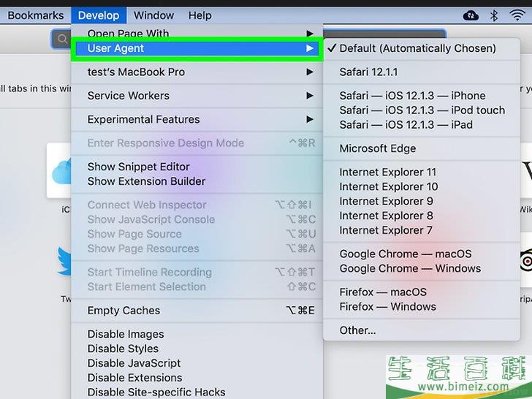Click the Wi-Fi menu bar icon
This screenshot has width=532, height=399.
point(517,15)
